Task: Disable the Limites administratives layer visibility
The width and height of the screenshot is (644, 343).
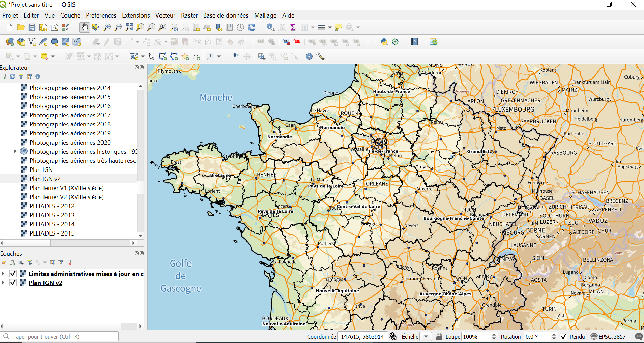Action: pos(13,274)
